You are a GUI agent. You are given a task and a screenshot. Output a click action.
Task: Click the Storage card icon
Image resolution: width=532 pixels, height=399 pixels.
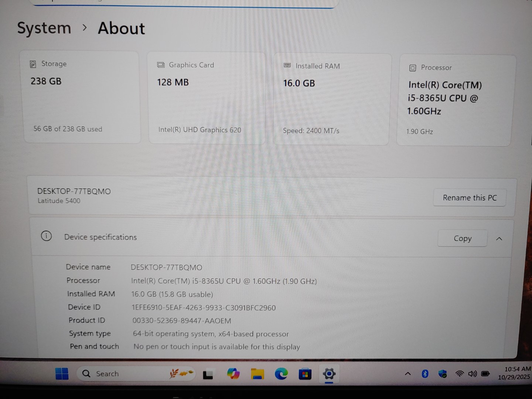(33, 64)
